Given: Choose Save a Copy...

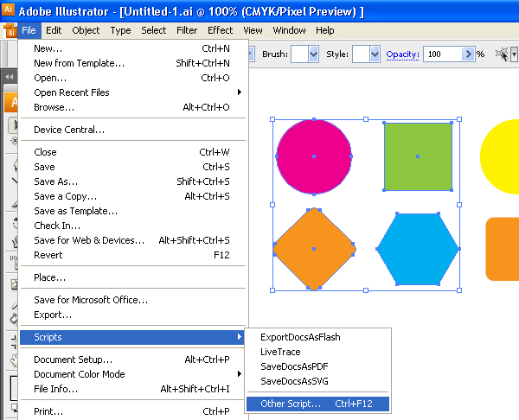Looking at the screenshot, I should [x=132, y=196].
